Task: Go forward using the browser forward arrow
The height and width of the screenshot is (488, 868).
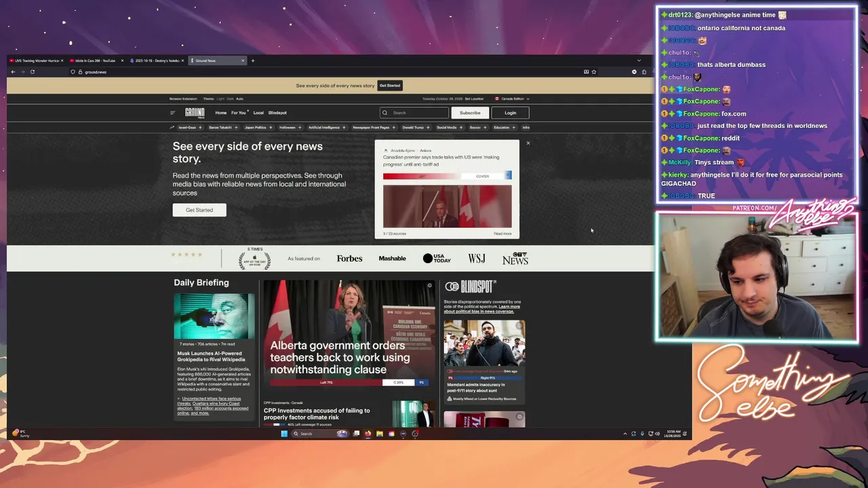Action: point(22,72)
